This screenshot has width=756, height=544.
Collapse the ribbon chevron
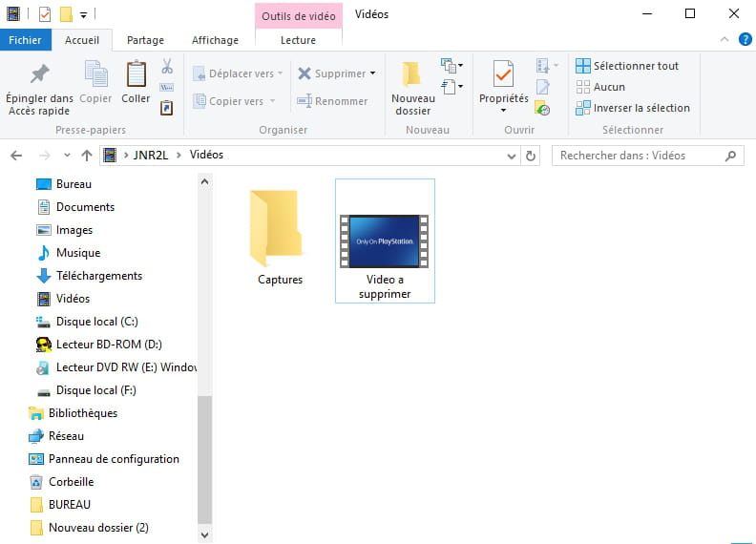[x=724, y=39]
